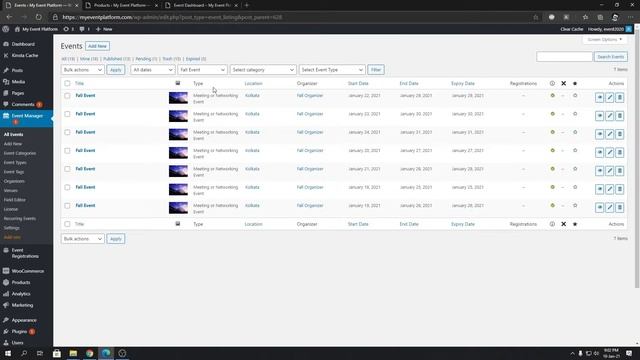Edit the Fall Event starting January 22
640x360 pixels.
pos(609,98)
